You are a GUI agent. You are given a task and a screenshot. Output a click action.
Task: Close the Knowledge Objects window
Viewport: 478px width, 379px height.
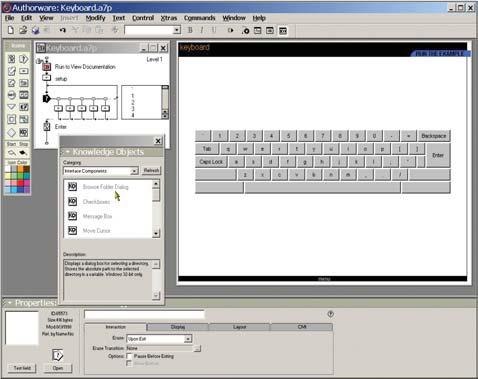coord(158,141)
